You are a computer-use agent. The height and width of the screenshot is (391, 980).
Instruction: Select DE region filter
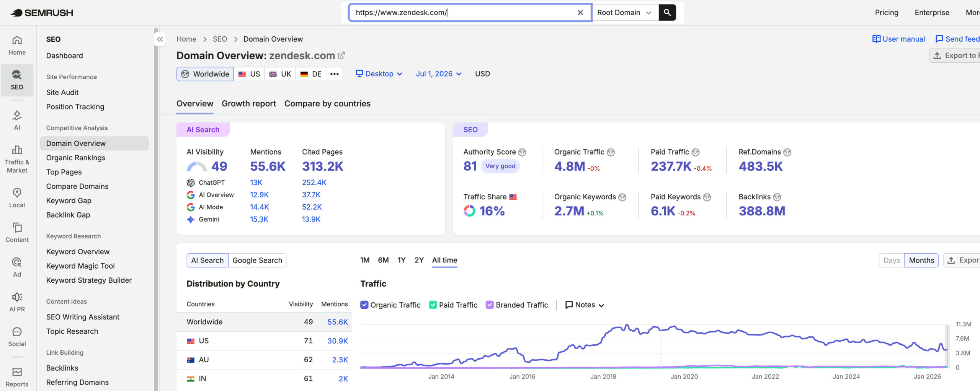pyautogui.click(x=311, y=74)
